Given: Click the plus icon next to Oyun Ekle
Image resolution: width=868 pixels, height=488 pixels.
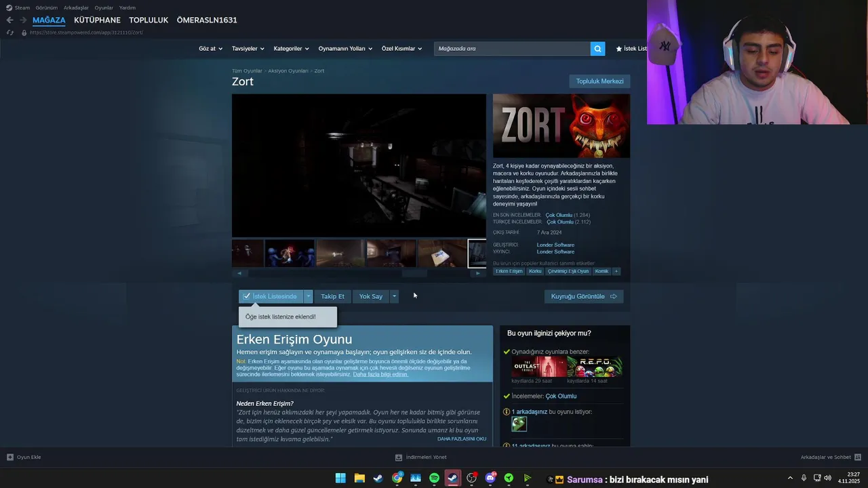Looking at the screenshot, I should 10,457.
